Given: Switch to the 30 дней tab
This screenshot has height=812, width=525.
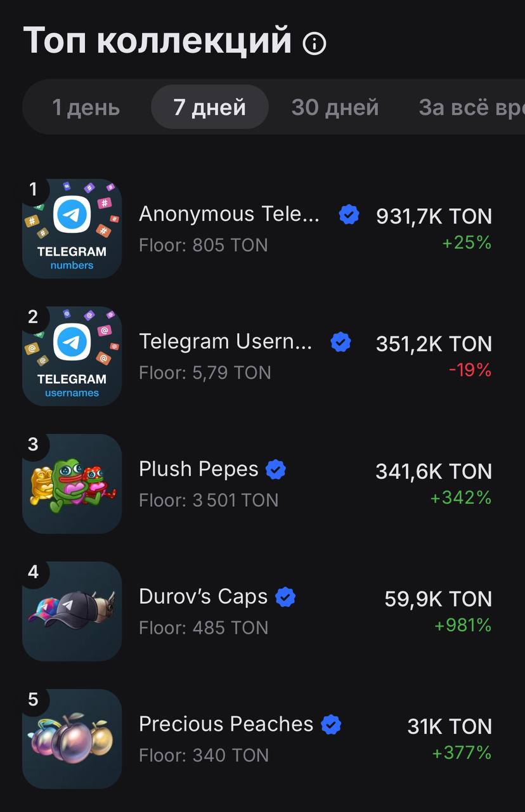Looking at the screenshot, I should (335, 107).
